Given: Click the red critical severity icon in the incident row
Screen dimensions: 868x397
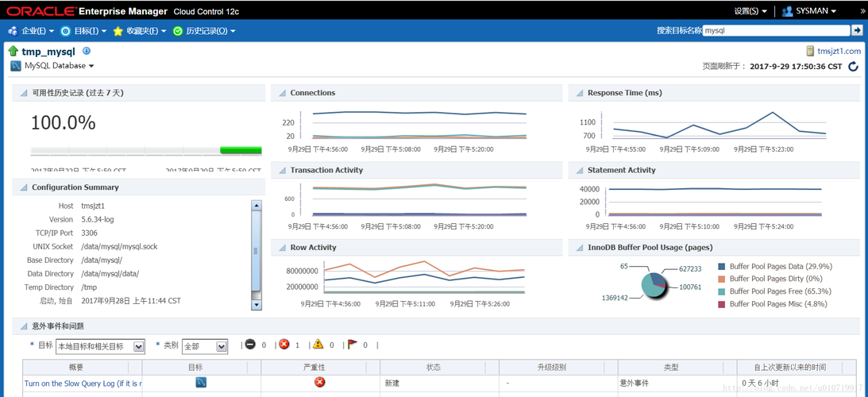Looking at the screenshot, I should [319, 382].
